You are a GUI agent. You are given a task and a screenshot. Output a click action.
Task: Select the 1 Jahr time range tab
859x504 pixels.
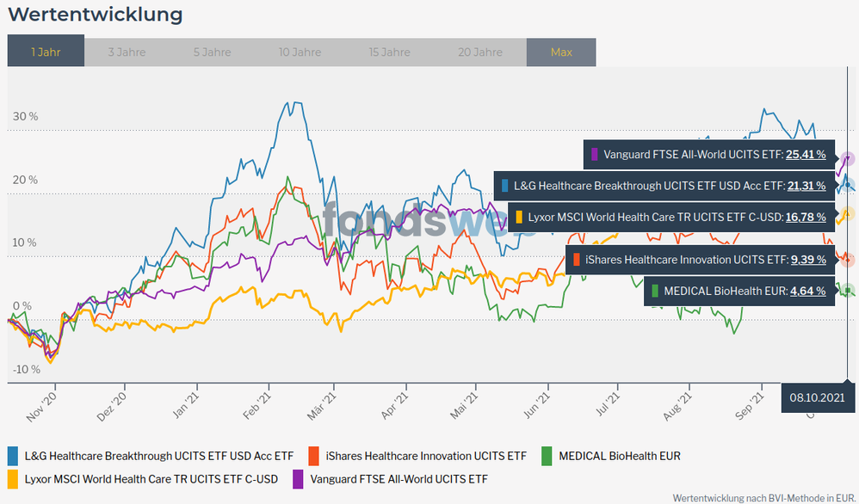tap(46, 52)
